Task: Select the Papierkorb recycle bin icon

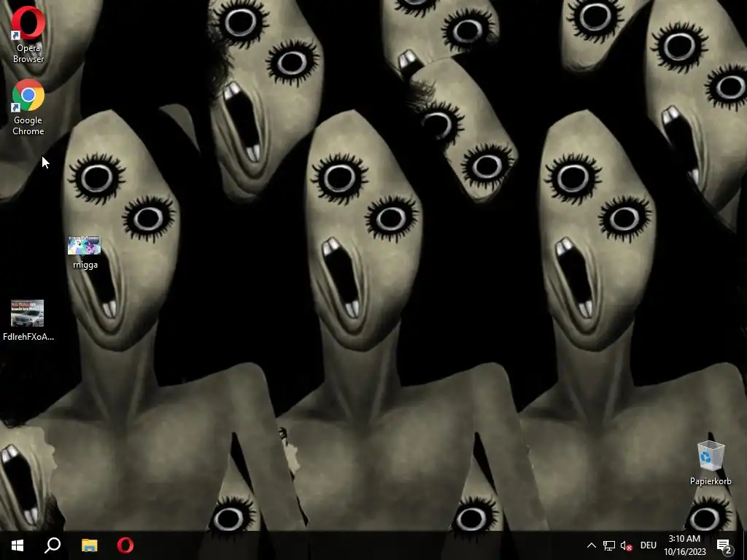Action: pos(711,463)
